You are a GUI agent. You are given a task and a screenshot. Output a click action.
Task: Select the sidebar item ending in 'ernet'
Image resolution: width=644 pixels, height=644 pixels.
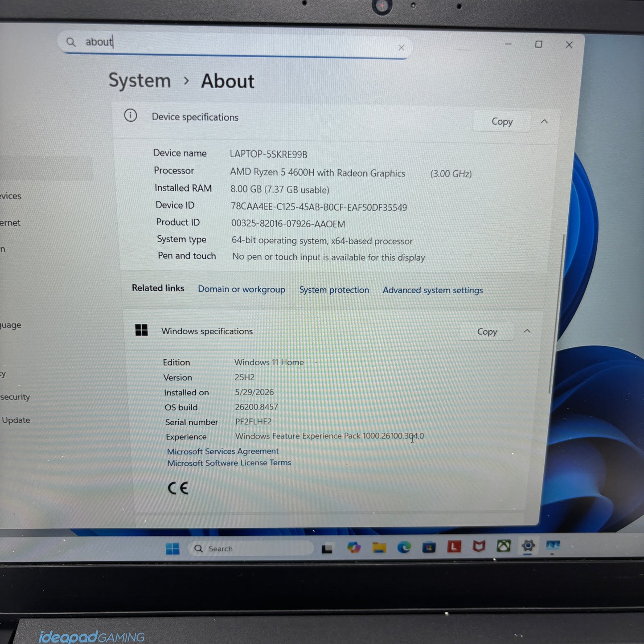(x=10, y=222)
